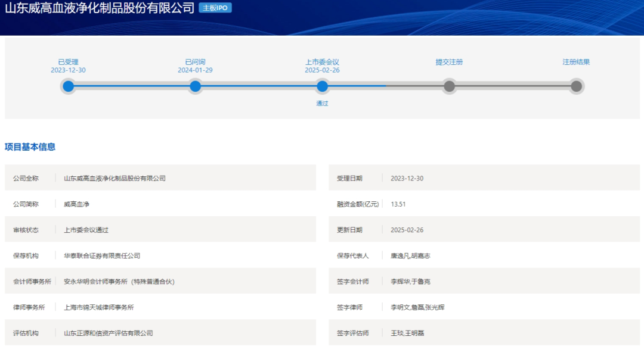Viewport: 644px width, 349px height.
Task: Click signing lawyers 李明文,詹磊,张光辉
Action: pyautogui.click(x=417, y=307)
